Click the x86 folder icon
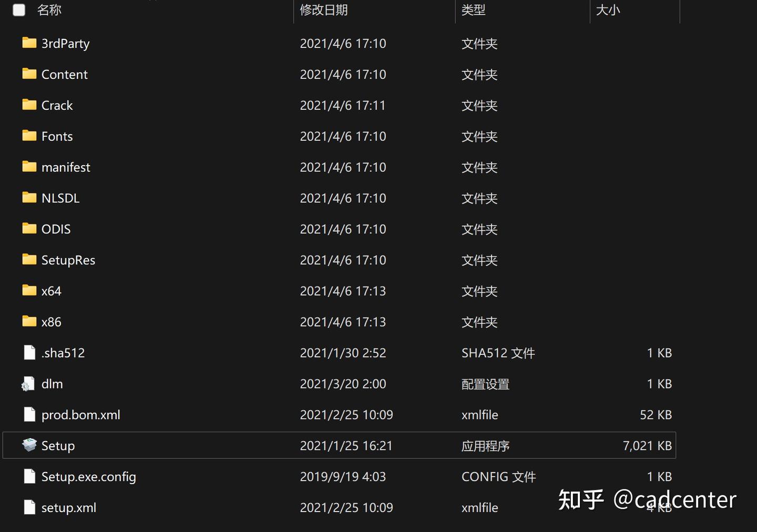Viewport: 757px width, 532px height. [x=29, y=321]
